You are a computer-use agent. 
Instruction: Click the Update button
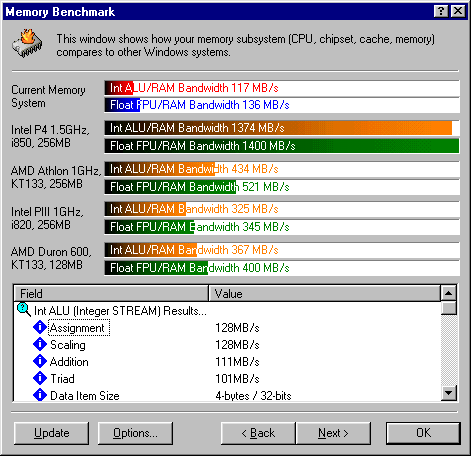coord(52,433)
